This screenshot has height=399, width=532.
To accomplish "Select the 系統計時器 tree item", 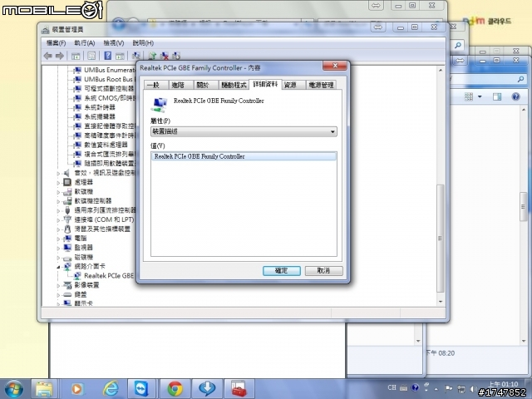I will point(100,107).
